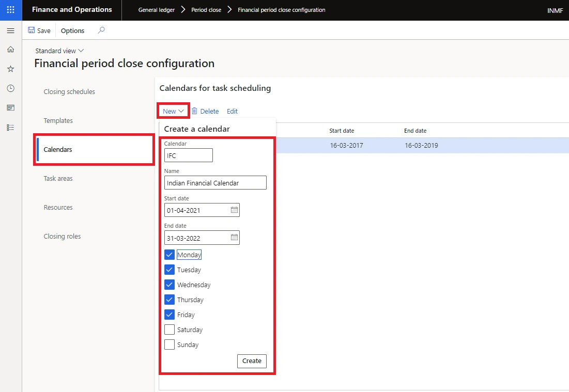Sort by Start date column header

click(342, 131)
